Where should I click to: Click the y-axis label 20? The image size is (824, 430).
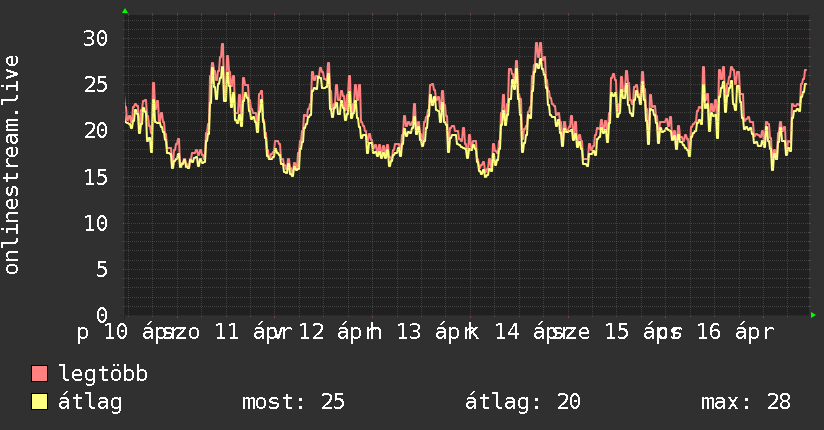96,131
